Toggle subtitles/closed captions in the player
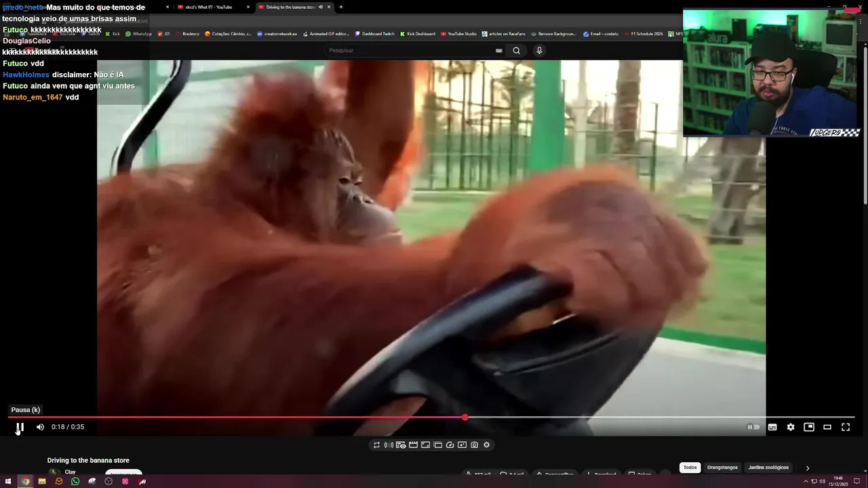Image resolution: width=868 pixels, height=488 pixels. (x=772, y=427)
